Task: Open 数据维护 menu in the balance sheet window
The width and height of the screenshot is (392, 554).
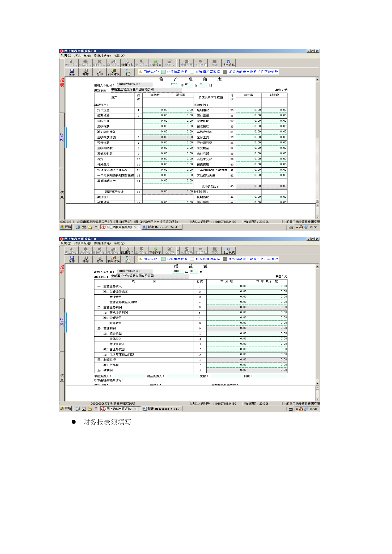Action: tap(102, 56)
